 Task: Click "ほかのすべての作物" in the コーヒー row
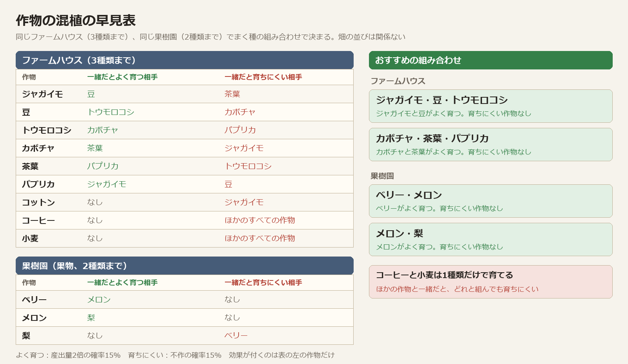[260, 220]
